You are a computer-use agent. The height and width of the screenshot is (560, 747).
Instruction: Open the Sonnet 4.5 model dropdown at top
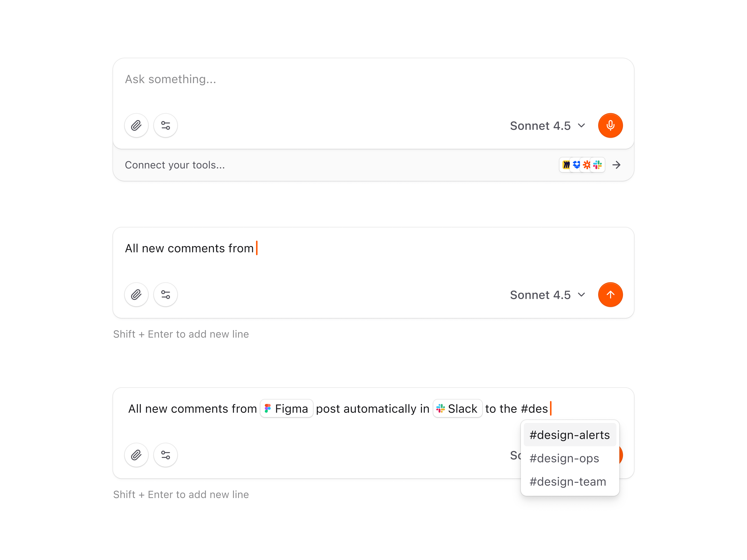(x=547, y=125)
